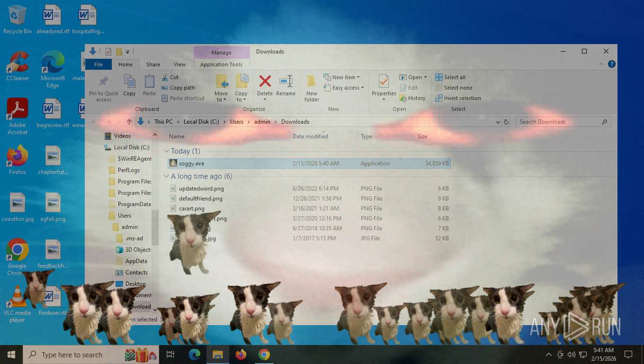The width and height of the screenshot is (644, 364).
Task: Switch to Application Tools tab
Action: [221, 64]
